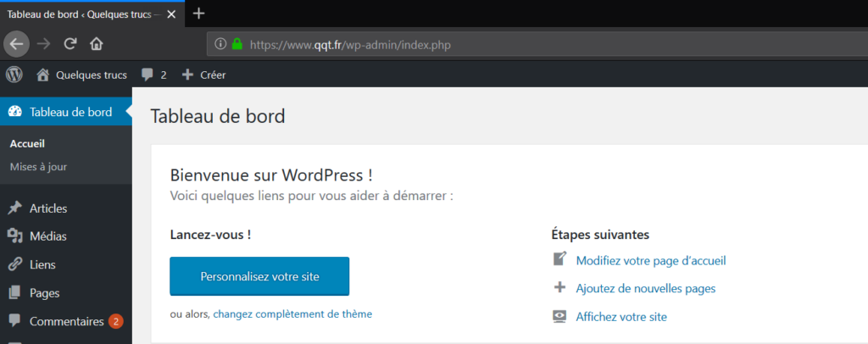This screenshot has width=868, height=344.
Task: Click the WordPress logo in admin bar
Action: [14, 75]
